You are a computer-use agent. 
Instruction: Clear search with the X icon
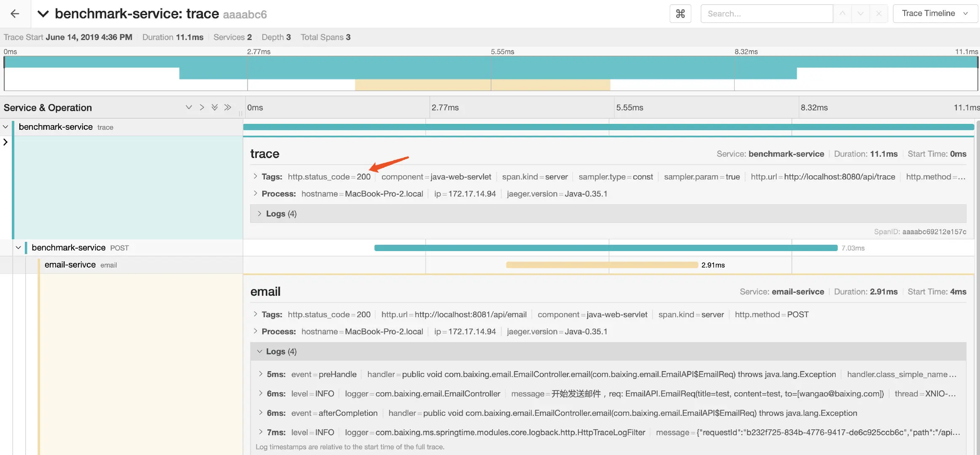pyautogui.click(x=879, y=13)
